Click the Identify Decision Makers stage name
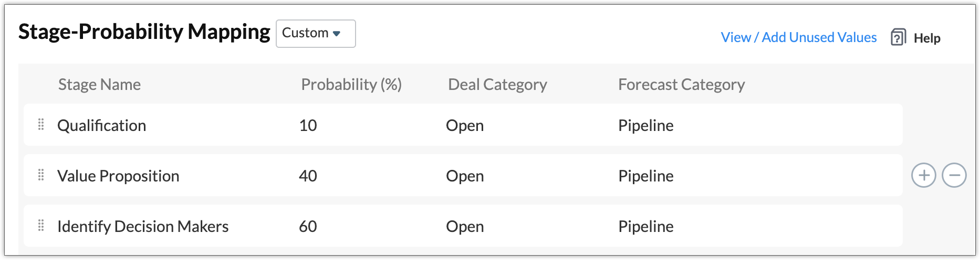980x263 pixels. (x=143, y=226)
